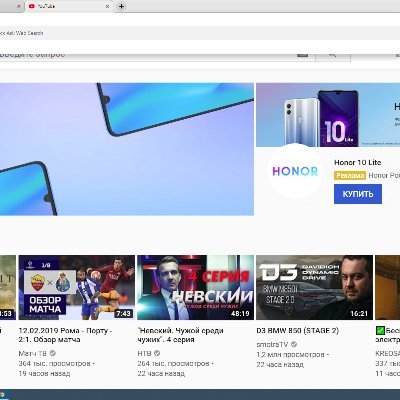Click the Матч ТВ verified checkmark
Image resolution: width=400 pixels, height=400 pixels.
coord(53,353)
